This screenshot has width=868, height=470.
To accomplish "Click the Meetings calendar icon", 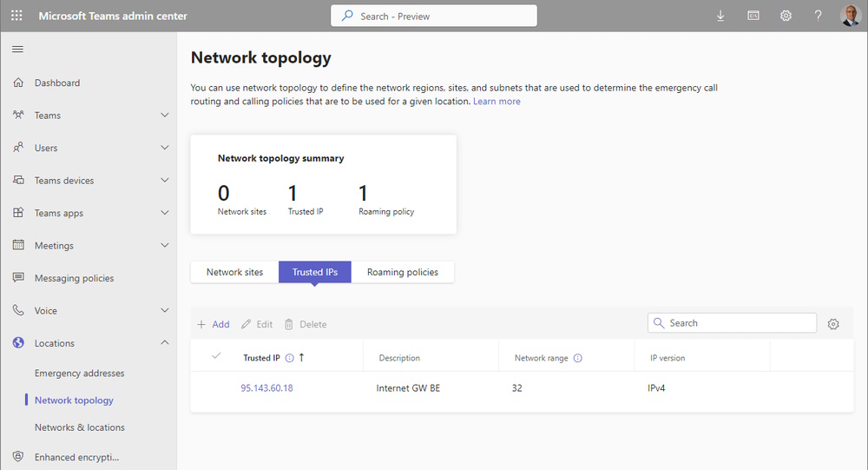I will tap(18, 245).
